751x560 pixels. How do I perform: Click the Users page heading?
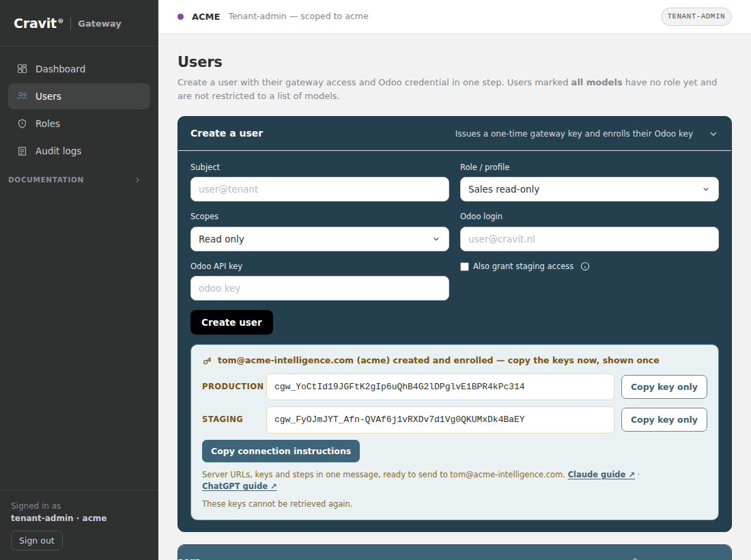200,61
